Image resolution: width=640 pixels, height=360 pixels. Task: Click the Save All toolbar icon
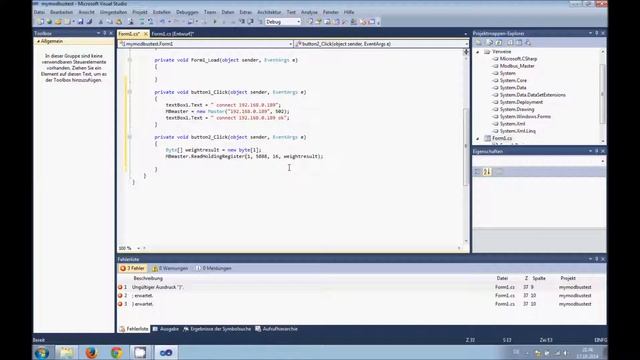pos(89,22)
